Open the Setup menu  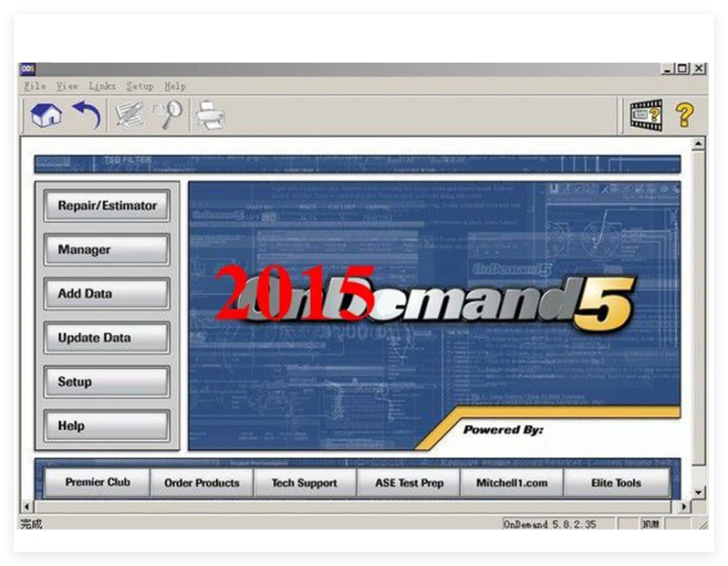point(140,86)
